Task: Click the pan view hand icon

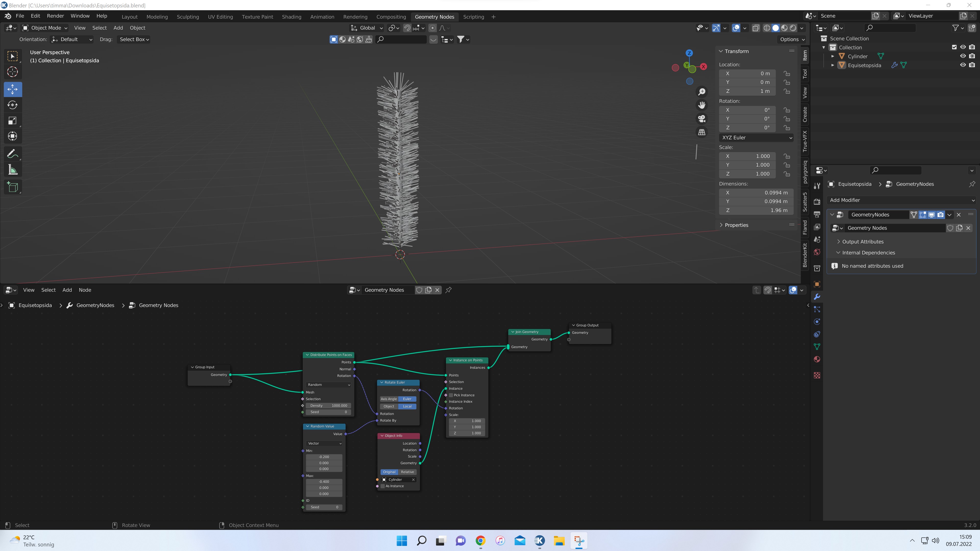Action: pos(701,105)
